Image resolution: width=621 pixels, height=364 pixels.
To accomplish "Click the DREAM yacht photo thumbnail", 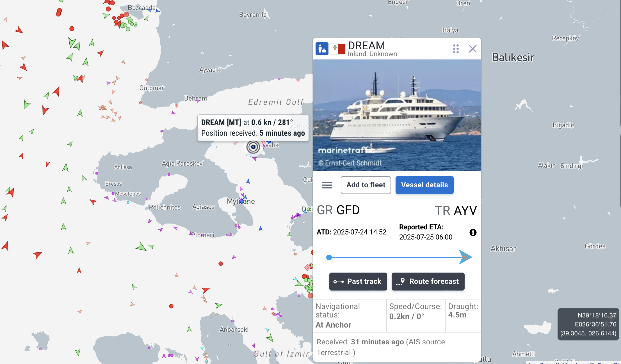I will (x=397, y=115).
